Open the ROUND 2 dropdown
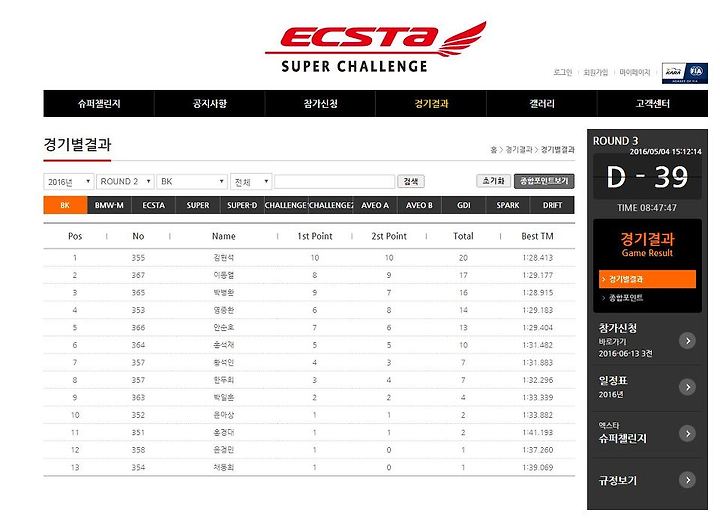The width and height of the screenshot is (720, 528). (125, 181)
